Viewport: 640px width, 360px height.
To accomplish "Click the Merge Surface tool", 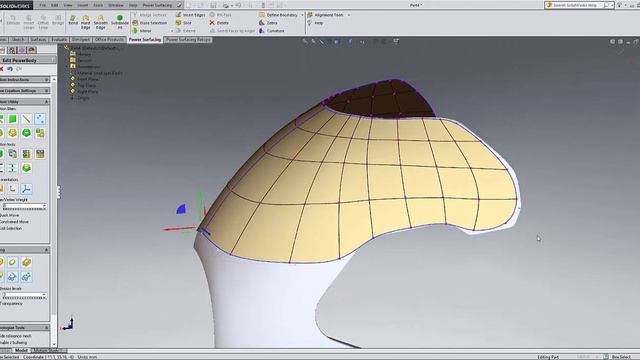I will [149, 15].
